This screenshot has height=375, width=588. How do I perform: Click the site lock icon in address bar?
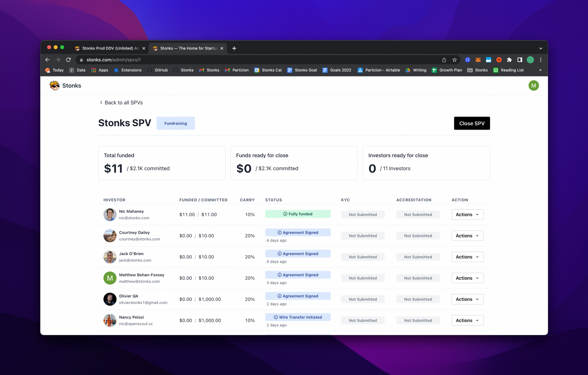tap(82, 60)
